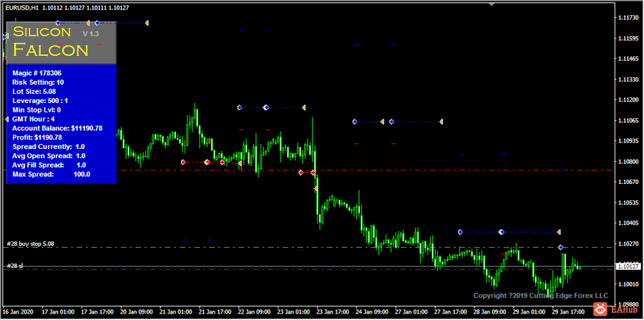
Task: Click the 16 Jan 2020 date label
Action: click(19, 312)
